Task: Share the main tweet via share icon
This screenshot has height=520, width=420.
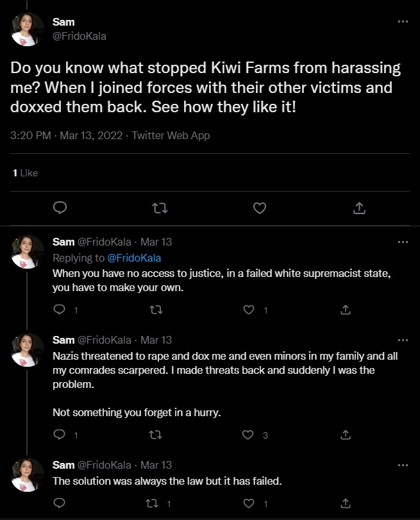Action: (x=360, y=208)
